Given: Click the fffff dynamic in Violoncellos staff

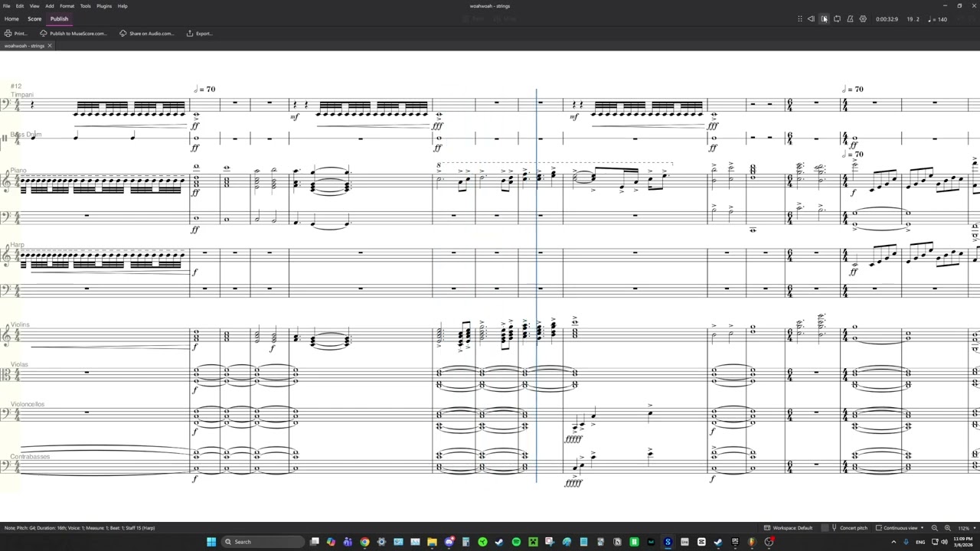Looking at the screenshot, I should (x=573, y=439).
